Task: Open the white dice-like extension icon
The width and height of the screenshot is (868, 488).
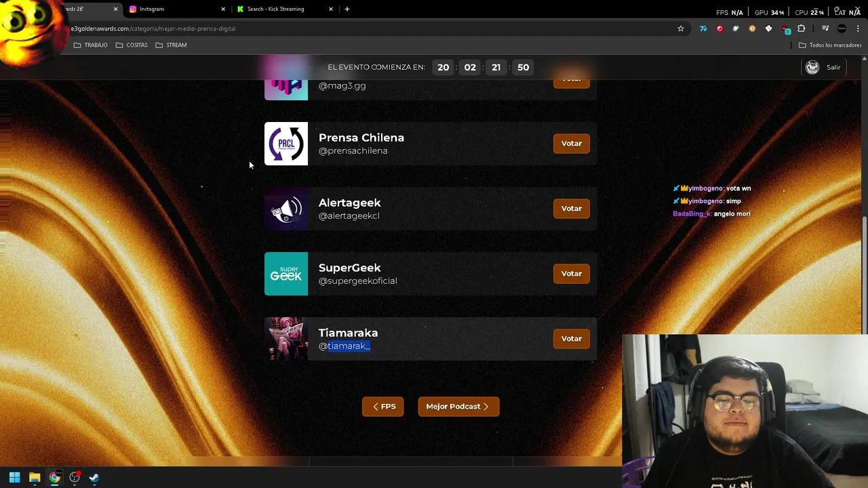Action: (768, 28)
